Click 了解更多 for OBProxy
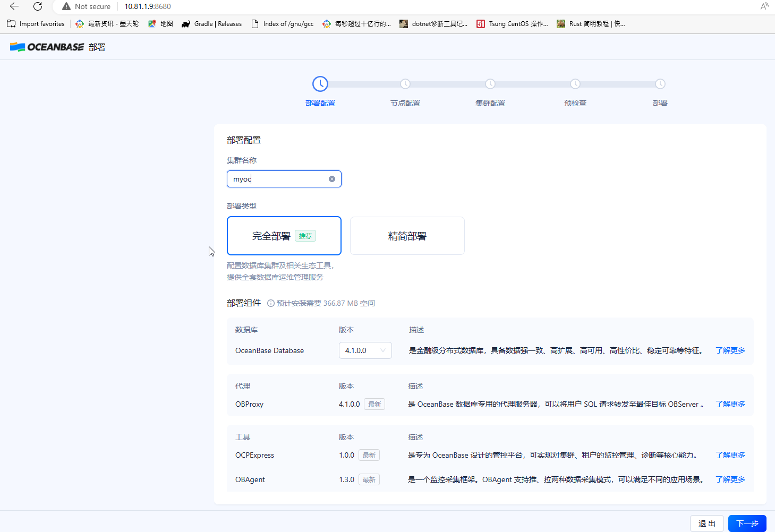 click(730, 404)
